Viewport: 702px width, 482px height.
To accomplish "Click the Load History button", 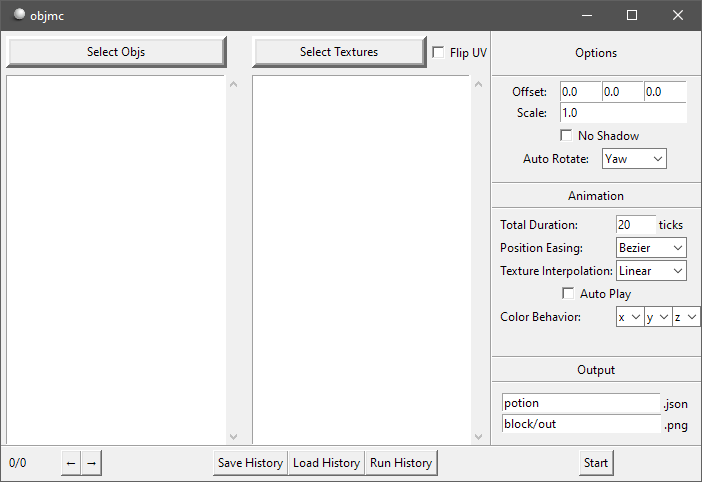I will [326, 463].
